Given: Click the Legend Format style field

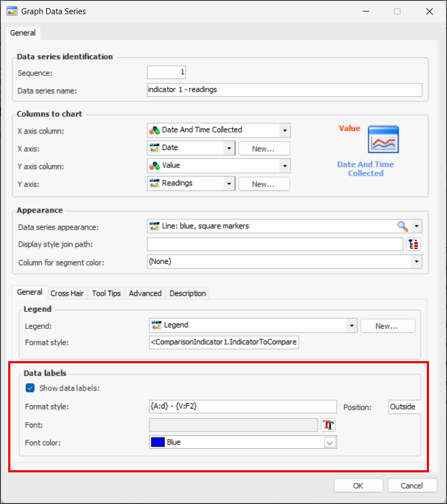Looking at the screenshot, I should 224,343.
